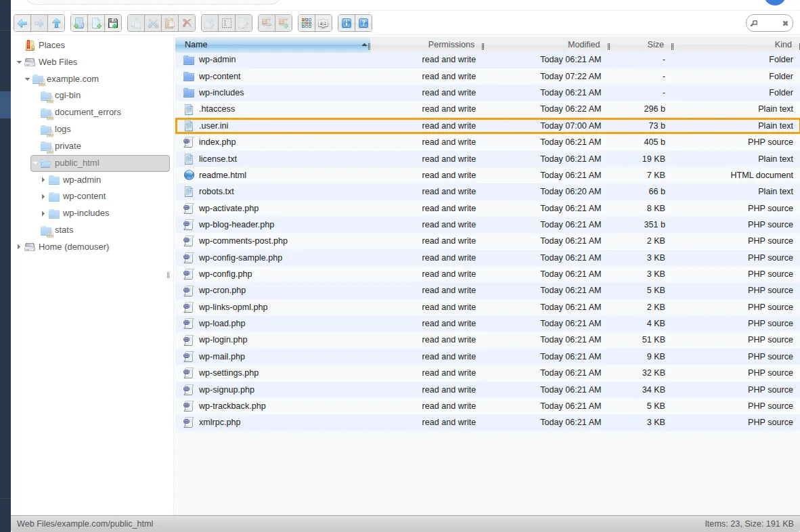Select the public_html folder in tree
800x532 pixels.
(100, 163)
